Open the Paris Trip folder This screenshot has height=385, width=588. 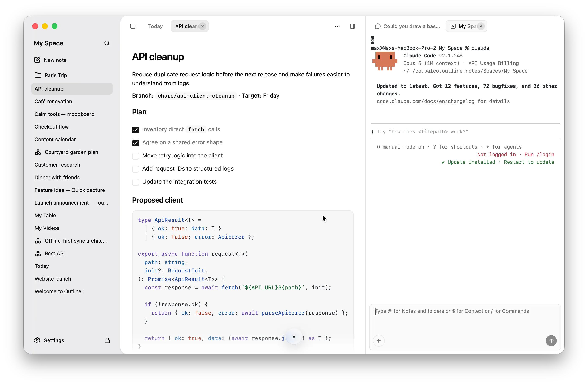click(x=72, y=75)
